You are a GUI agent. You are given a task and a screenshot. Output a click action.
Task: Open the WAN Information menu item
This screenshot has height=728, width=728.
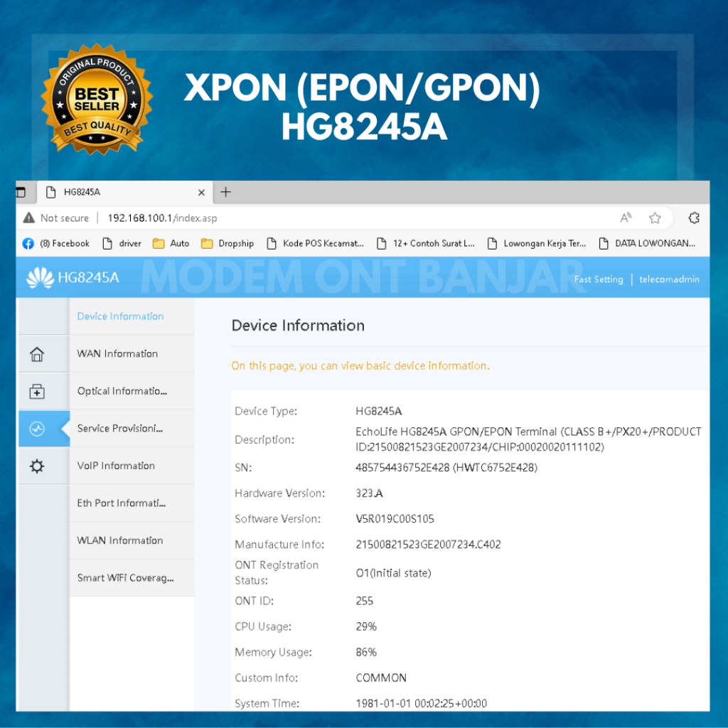(x=117, y=354)
